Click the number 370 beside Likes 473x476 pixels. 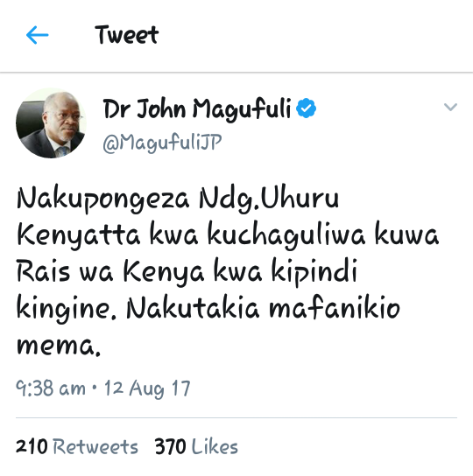click(170, 446)
